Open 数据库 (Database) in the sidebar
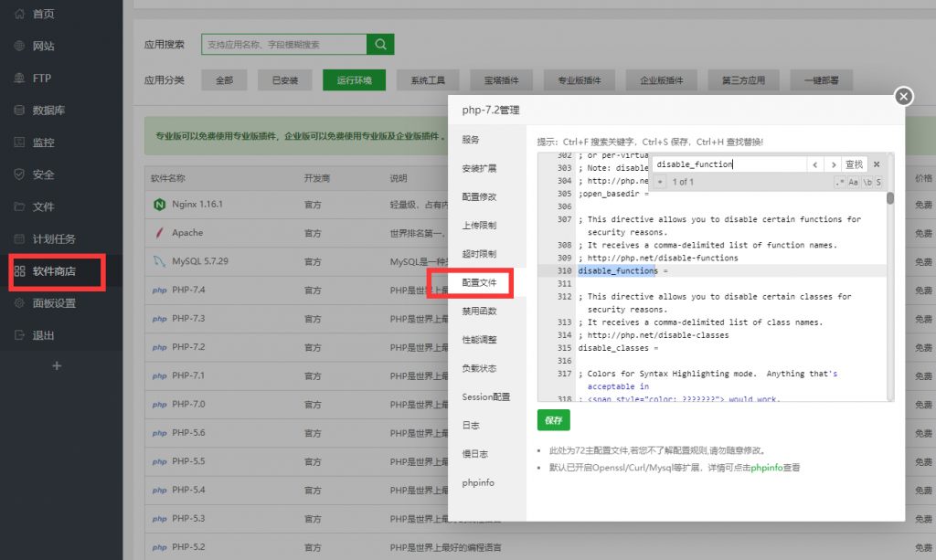The height and width of the screenshot is (560, 936). click(48, 111)
